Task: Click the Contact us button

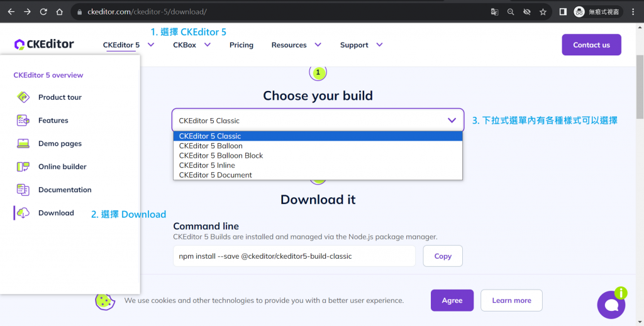Action: tap(591, 45)
